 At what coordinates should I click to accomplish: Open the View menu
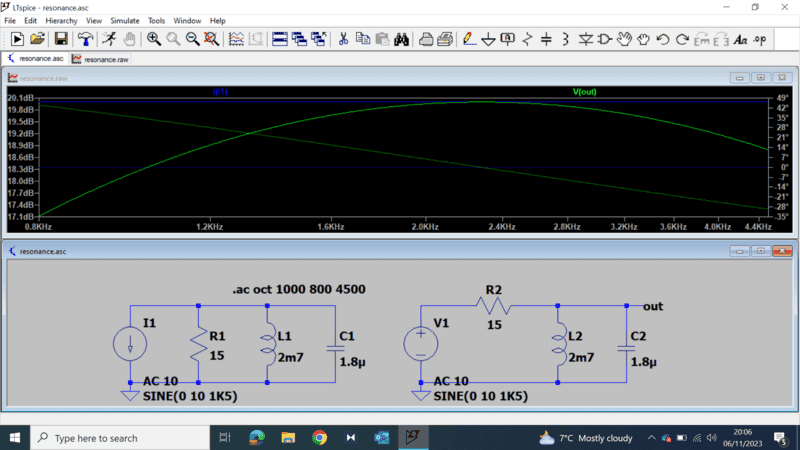tap(94, 21)
